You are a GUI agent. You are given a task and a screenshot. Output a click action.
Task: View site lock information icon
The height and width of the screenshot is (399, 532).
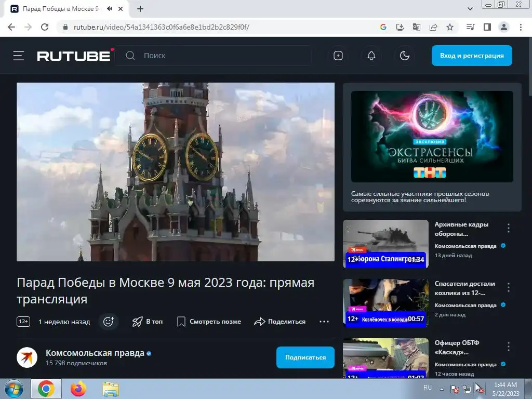click(65, 27)
